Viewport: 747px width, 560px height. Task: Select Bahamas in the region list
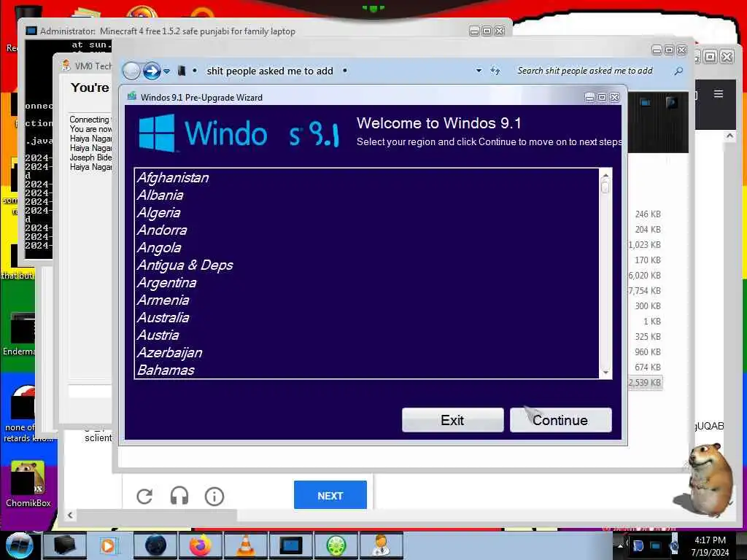point(366,370)
